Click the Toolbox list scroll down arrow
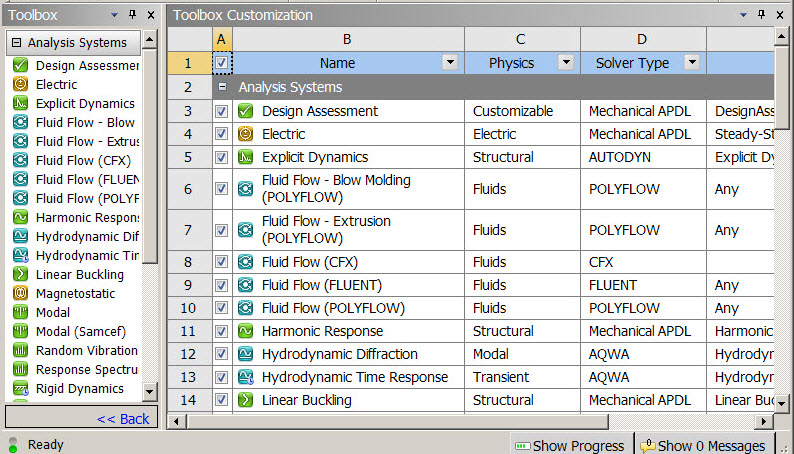This screenshot has width=794, height=454. click(150, 392)
